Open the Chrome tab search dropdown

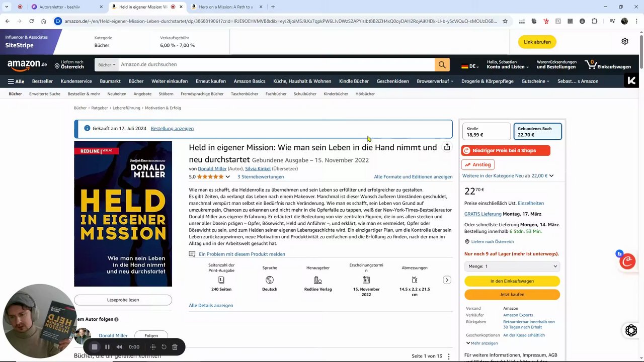(7, 7)
